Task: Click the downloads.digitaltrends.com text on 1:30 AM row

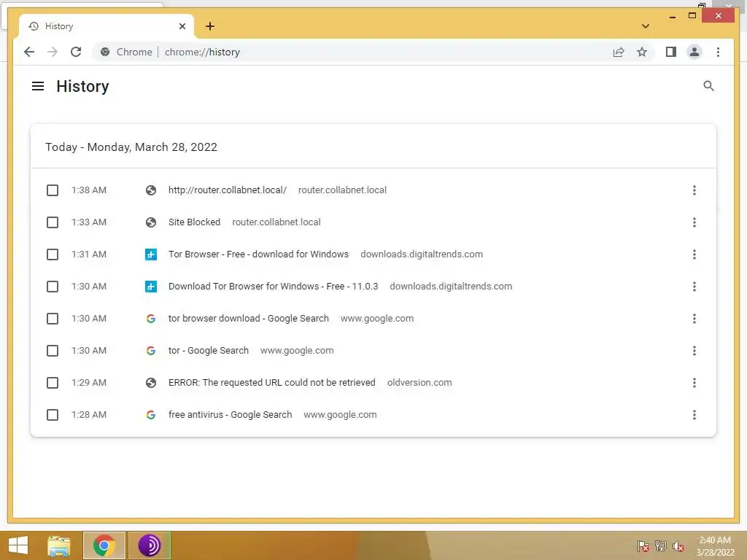Action: [451, 286]
